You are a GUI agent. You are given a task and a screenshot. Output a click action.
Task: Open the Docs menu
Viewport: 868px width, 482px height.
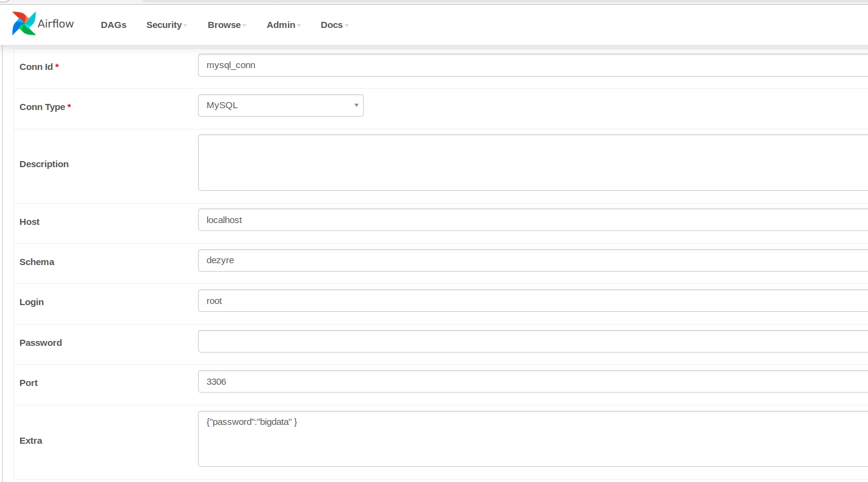(x=334, y=25)
